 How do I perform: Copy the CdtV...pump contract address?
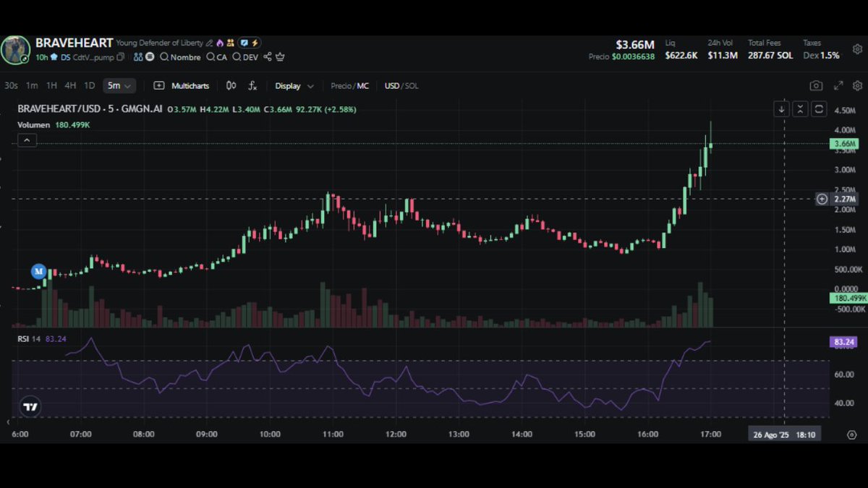tap(120, 57)
